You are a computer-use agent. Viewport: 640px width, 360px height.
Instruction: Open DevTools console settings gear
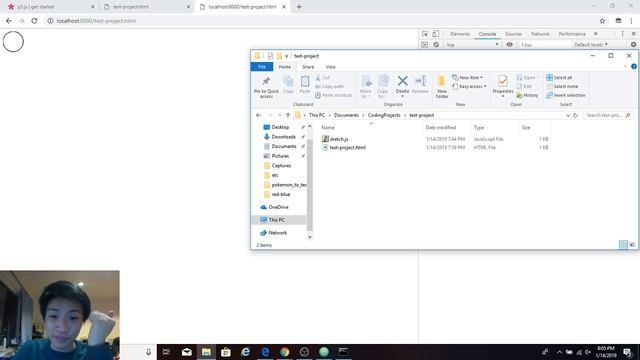click(x=633, y=44)
